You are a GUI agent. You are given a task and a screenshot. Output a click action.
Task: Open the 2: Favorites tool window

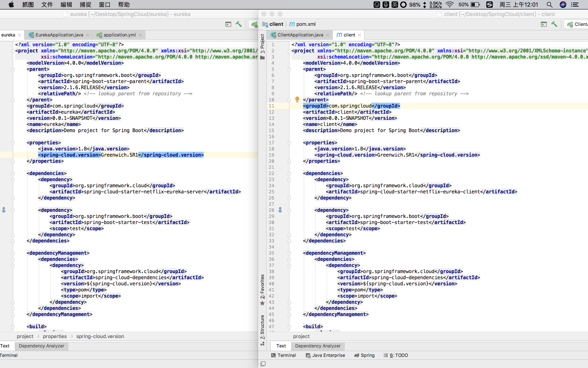click(x=262, y=289)
